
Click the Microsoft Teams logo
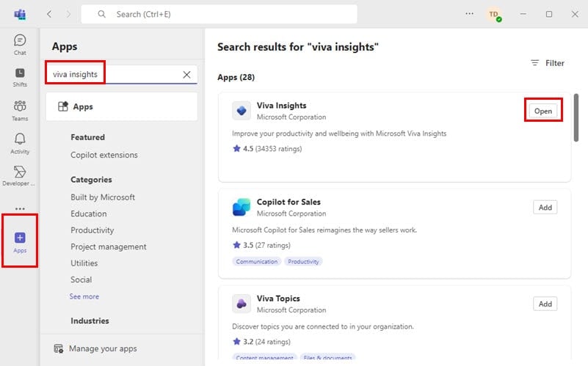[x=20, y=14]
